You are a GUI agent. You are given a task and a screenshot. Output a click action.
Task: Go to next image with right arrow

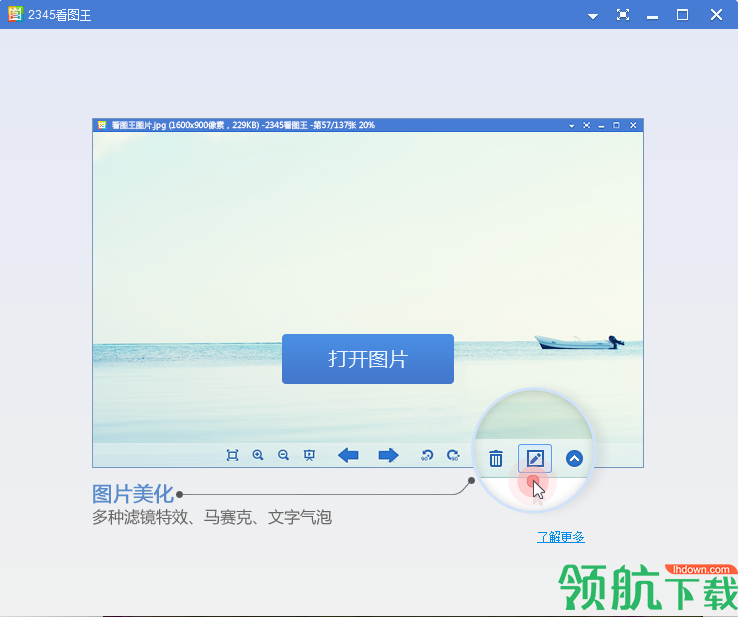tap(388, 455)
